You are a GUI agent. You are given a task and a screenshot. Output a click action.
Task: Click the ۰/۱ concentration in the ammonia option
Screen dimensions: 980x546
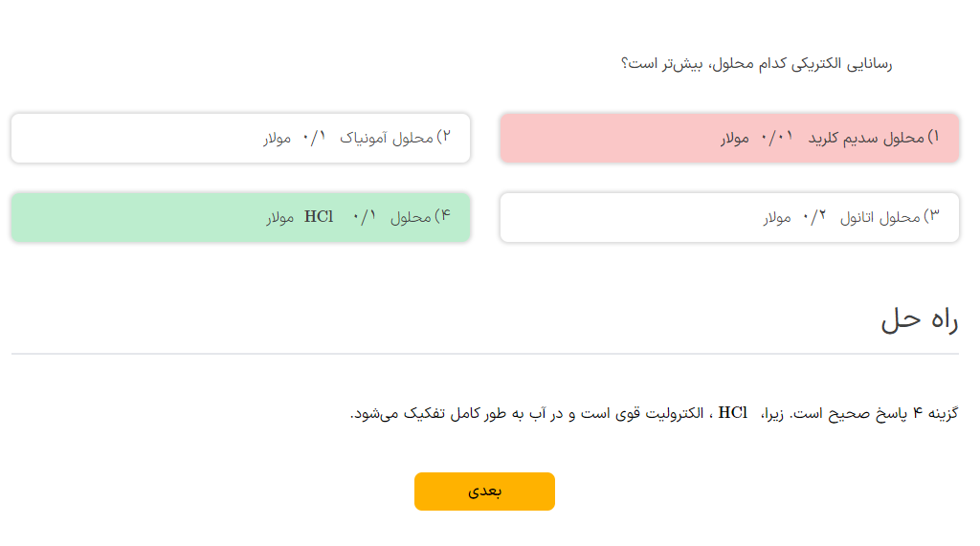tap(314, 138)
